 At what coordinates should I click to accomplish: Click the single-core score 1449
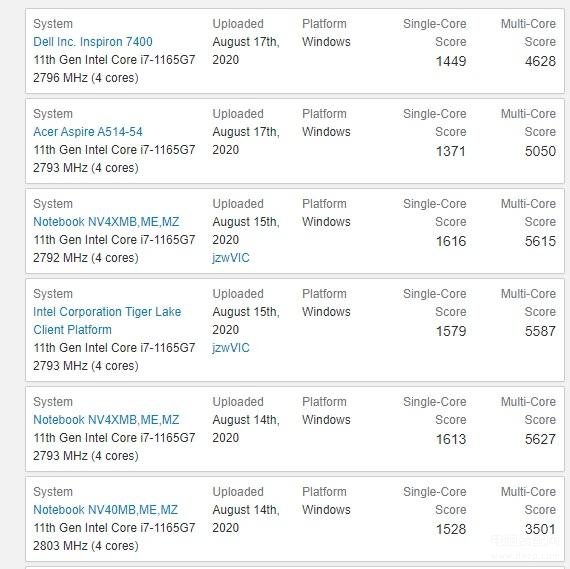click(x=451, y=61)
